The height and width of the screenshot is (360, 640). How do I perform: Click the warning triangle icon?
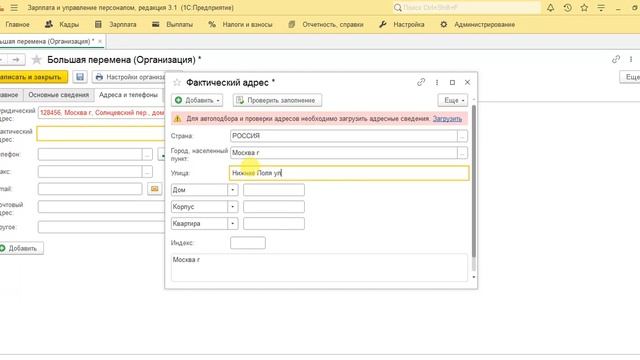click(177, 119)
